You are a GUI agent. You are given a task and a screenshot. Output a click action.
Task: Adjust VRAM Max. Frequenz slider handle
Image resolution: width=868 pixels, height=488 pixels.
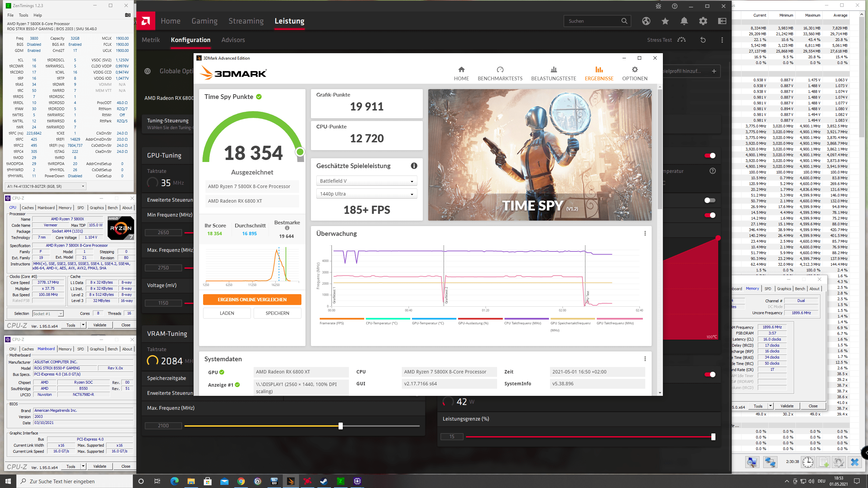click(x=340, y=426)
